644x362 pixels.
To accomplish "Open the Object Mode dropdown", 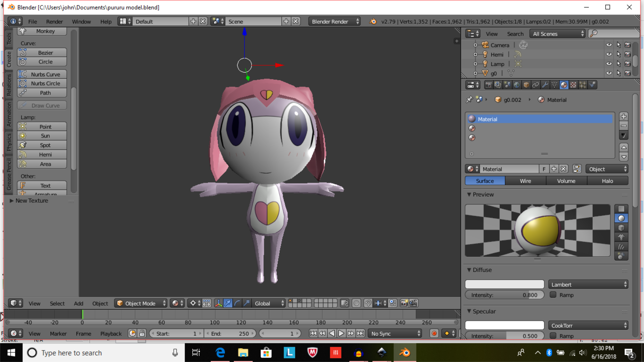I will point(141,303).
